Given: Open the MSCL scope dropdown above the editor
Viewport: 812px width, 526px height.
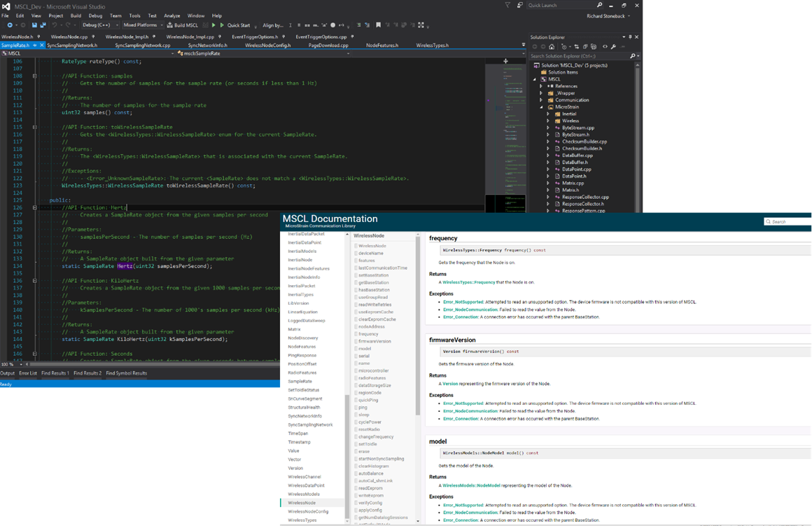Looking at the screenshot, I should 88,53.
